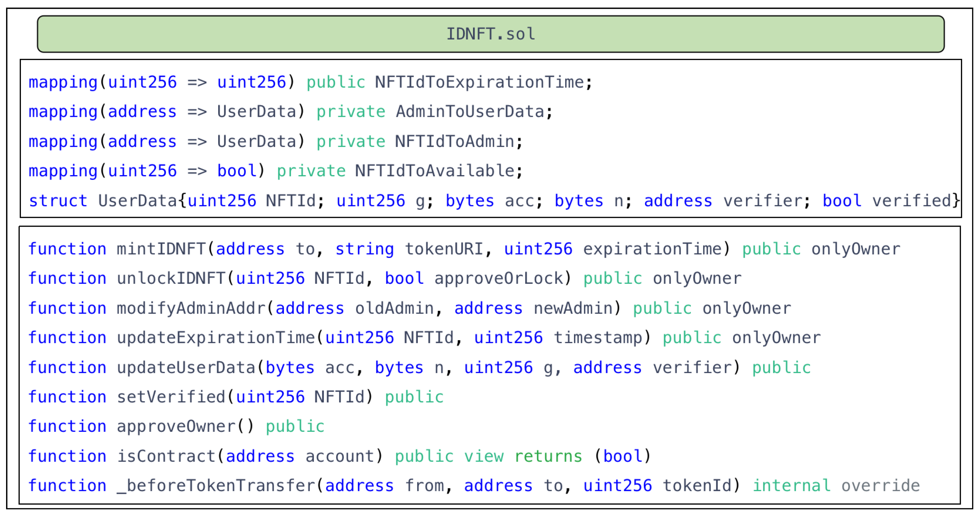Click the NFTIdToAvailable mapping name

[435, 171]
